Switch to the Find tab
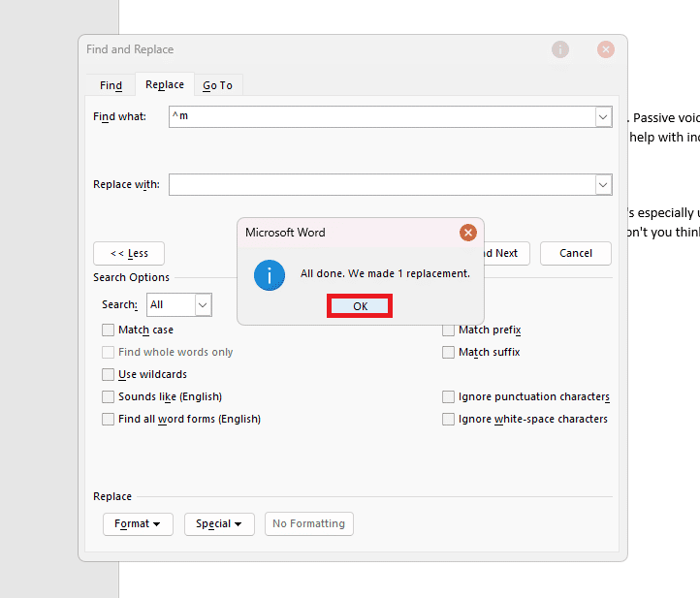Screen dimensions: 700x598 click(111, 85)
